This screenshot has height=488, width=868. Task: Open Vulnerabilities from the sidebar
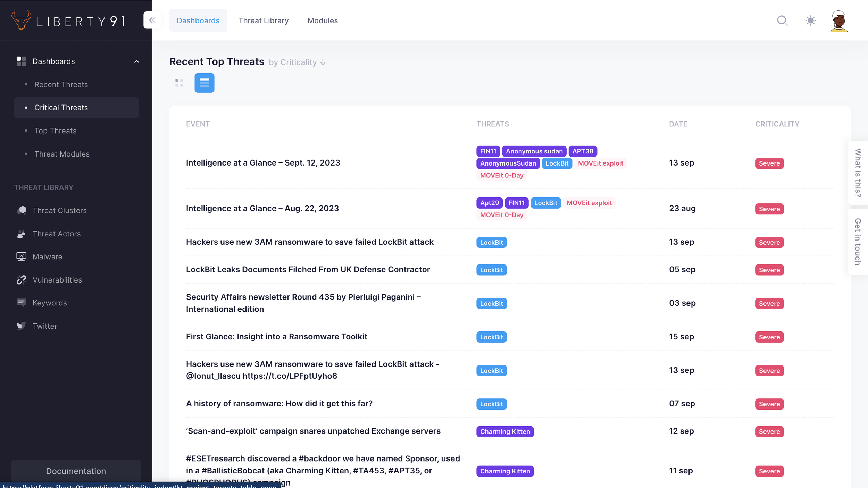pos(57,280)
